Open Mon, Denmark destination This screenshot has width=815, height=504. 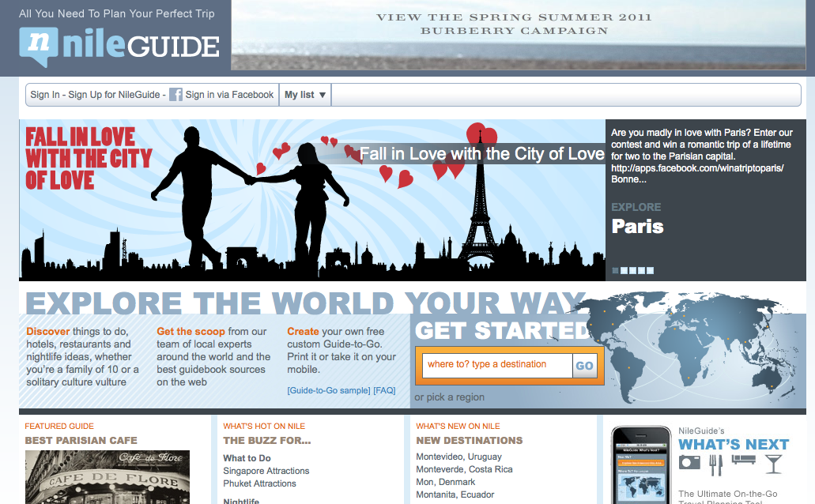pyautogui.click(x=445, y=482)
